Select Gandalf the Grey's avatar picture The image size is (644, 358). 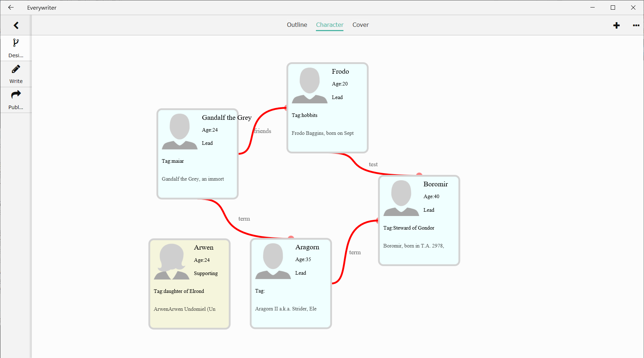point(179,132)
